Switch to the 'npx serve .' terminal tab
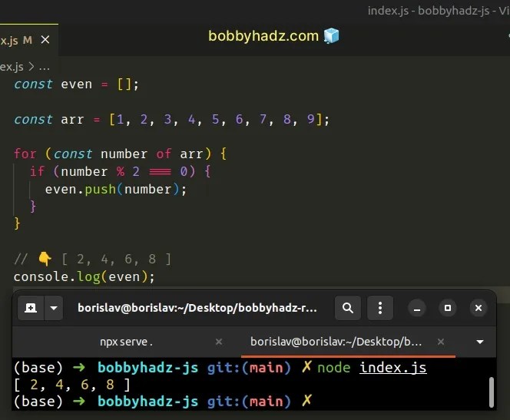The height and width of the screenshot is (420, 510). (x=127, y=342)
